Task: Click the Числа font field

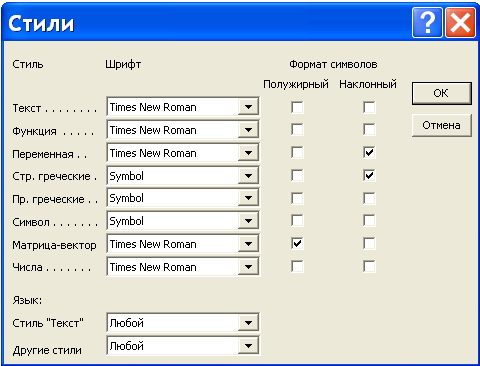Action: tap(183, 267)
